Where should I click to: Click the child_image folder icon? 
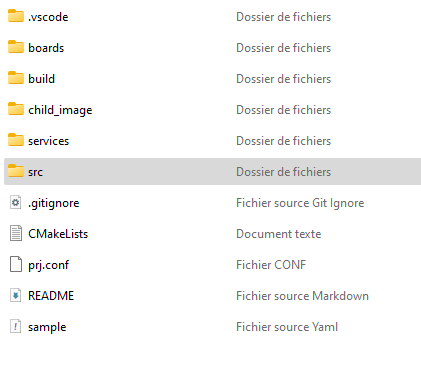pyautogui.click(x=16, y=109)
